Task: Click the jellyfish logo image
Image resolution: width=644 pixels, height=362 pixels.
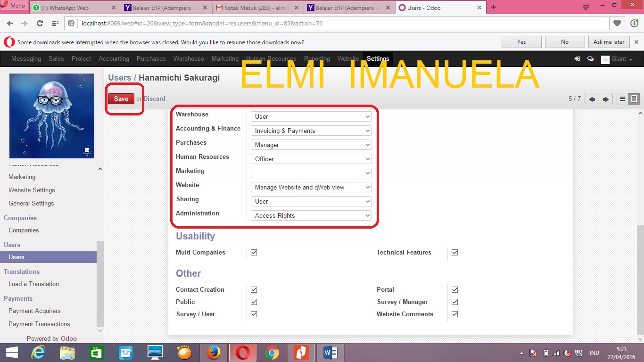Action: click(52, 116)
